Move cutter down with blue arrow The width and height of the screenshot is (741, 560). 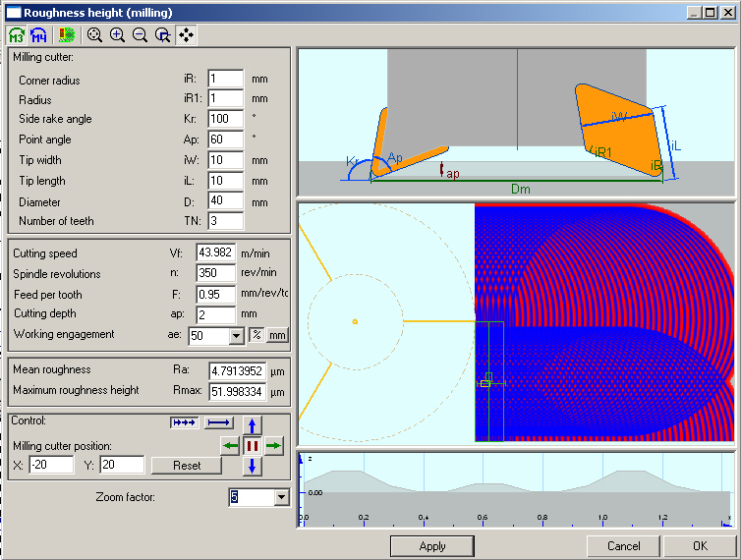[x=252, y=466]
